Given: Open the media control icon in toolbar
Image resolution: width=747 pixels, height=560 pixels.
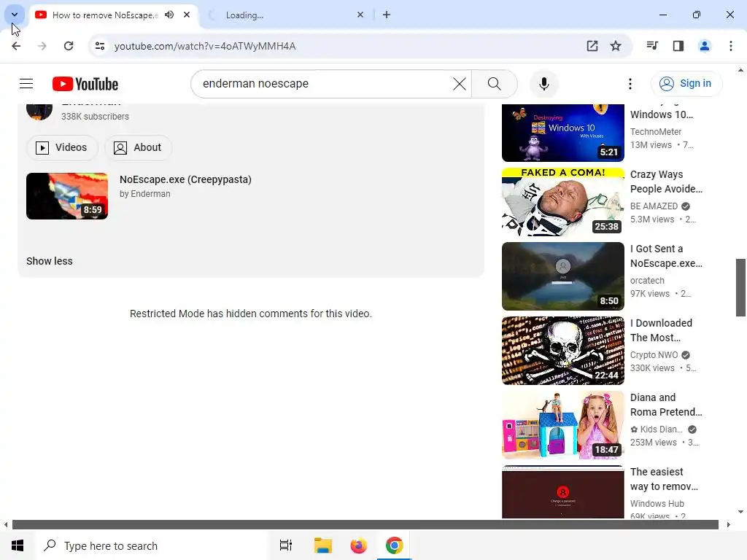Looking at the screenshot, I should point(652,46).
